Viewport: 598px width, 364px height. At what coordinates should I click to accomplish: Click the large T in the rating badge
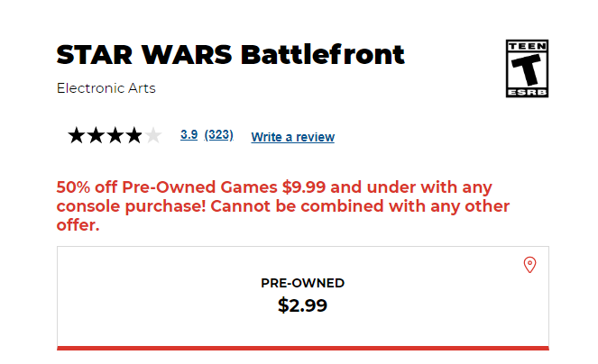pyautogui.click(x=528, y=68)
